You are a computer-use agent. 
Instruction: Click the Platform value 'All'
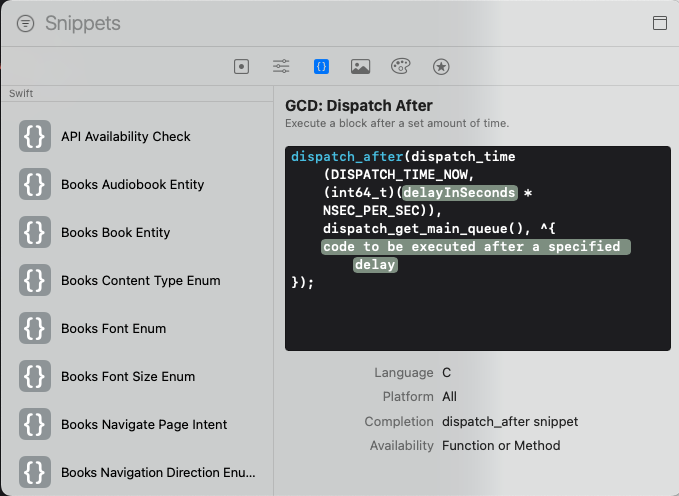tap(449, 396)
